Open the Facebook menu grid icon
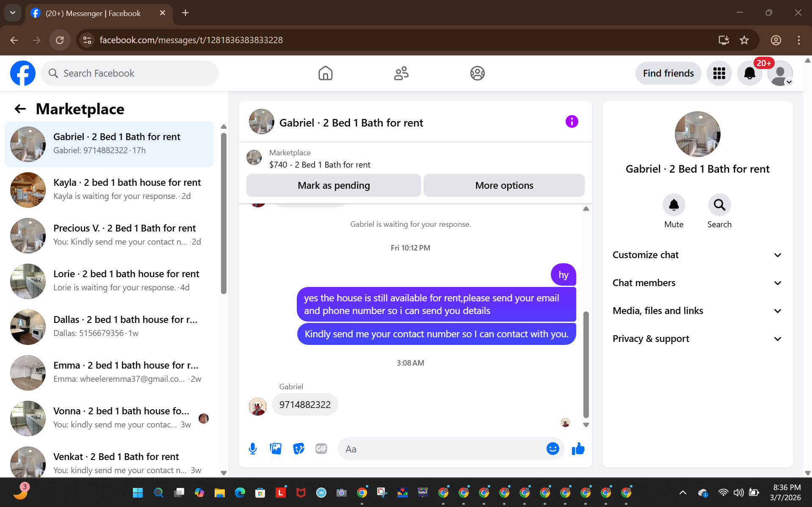Screen dimensions: 812x507 coord(719,73)
